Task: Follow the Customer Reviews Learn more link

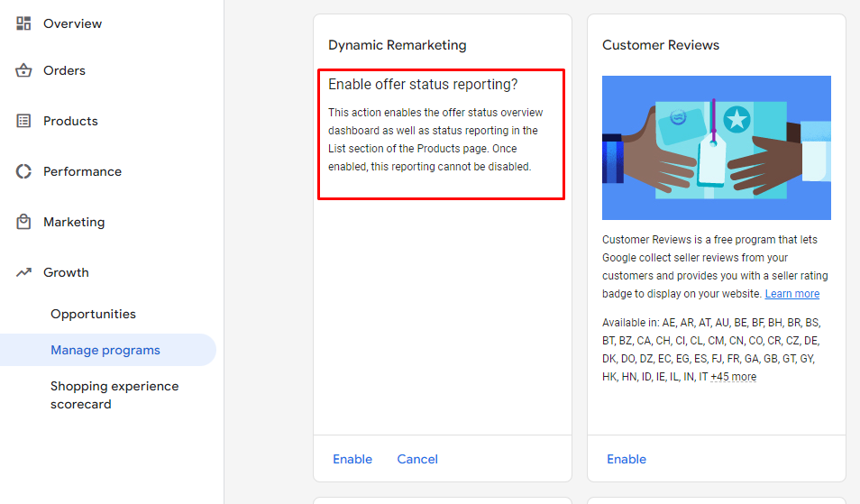Action: 792,294
